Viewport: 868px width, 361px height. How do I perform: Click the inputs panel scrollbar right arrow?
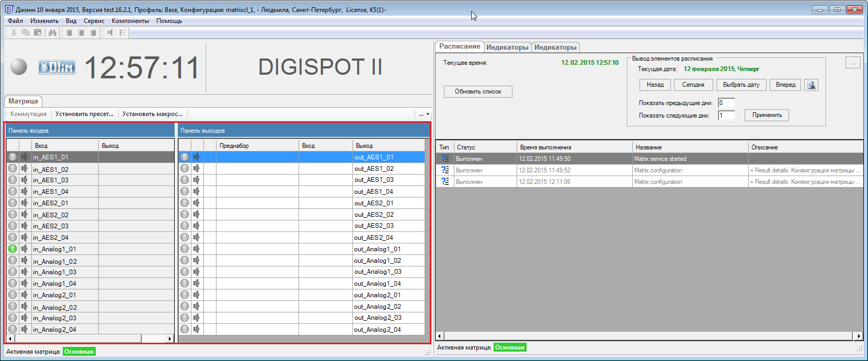(170, 339)
